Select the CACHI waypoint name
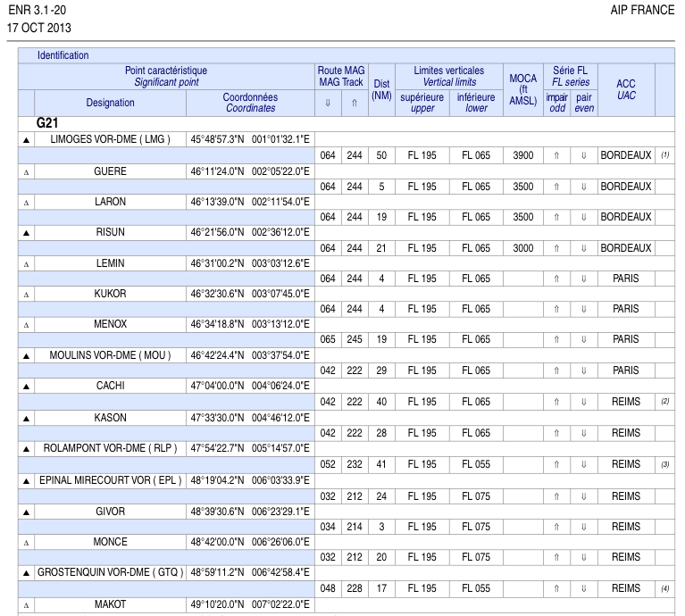Screen dimensions: 685x616 [110, 386]
